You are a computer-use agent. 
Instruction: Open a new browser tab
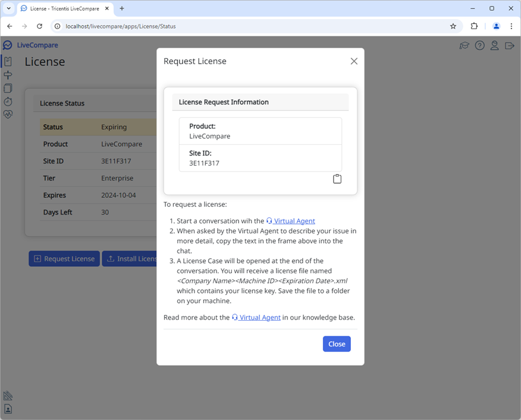(x=122, y=8)
